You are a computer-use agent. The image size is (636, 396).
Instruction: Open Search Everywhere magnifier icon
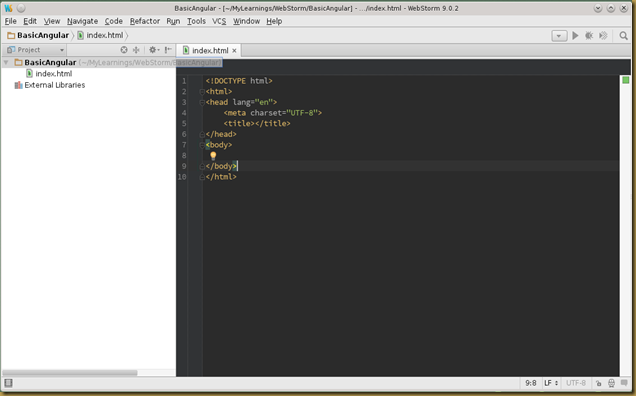(623, 36)
